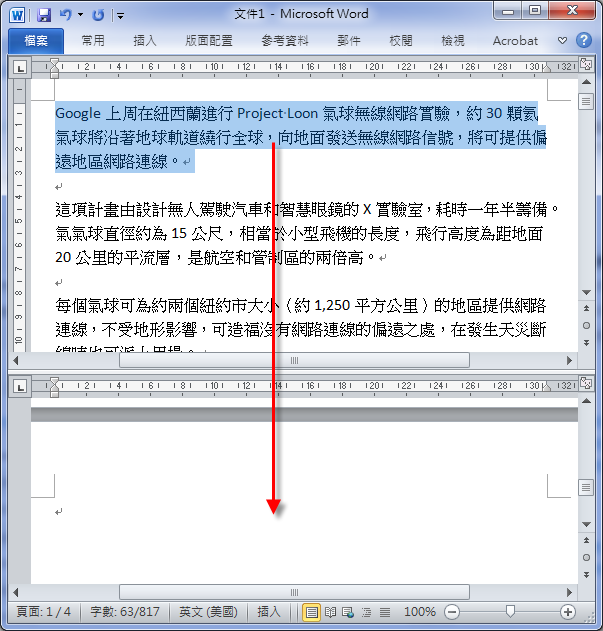The height and width of the screenshot is (631, 603).
Task: Click upper pane horizontal scroll left arrow
Action: pyautogui.click(x=16, y=361)
